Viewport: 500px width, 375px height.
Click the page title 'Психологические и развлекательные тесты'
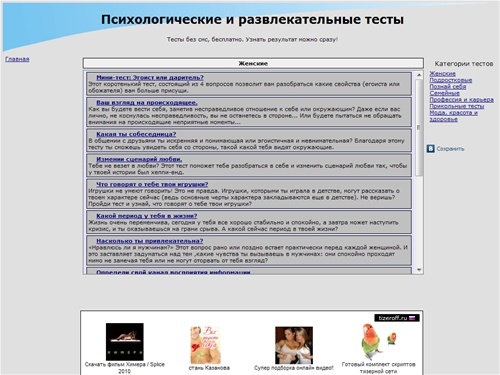(x=252, y=19)
